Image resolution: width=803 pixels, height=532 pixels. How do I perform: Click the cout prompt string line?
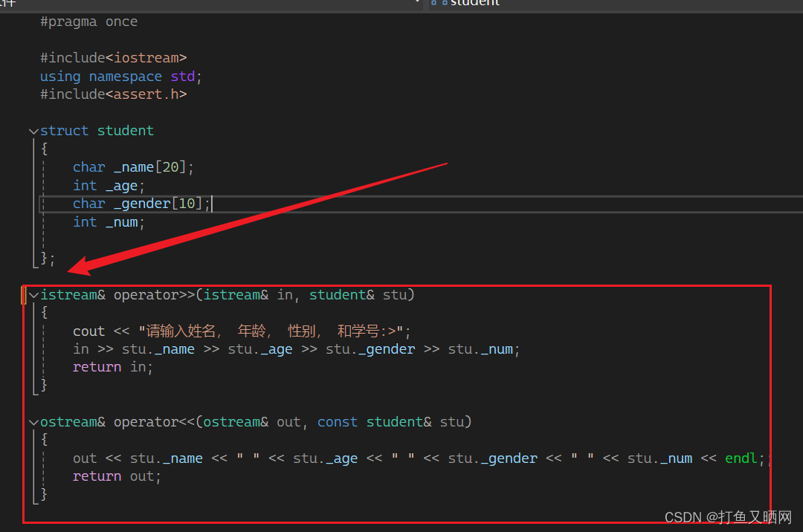click(x=241, y=331)
